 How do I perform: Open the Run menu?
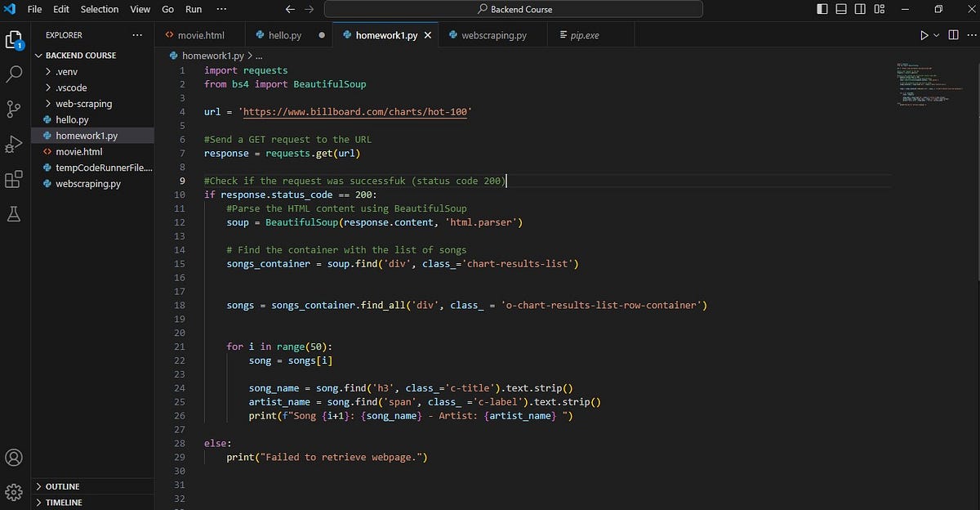click(193, 9)
